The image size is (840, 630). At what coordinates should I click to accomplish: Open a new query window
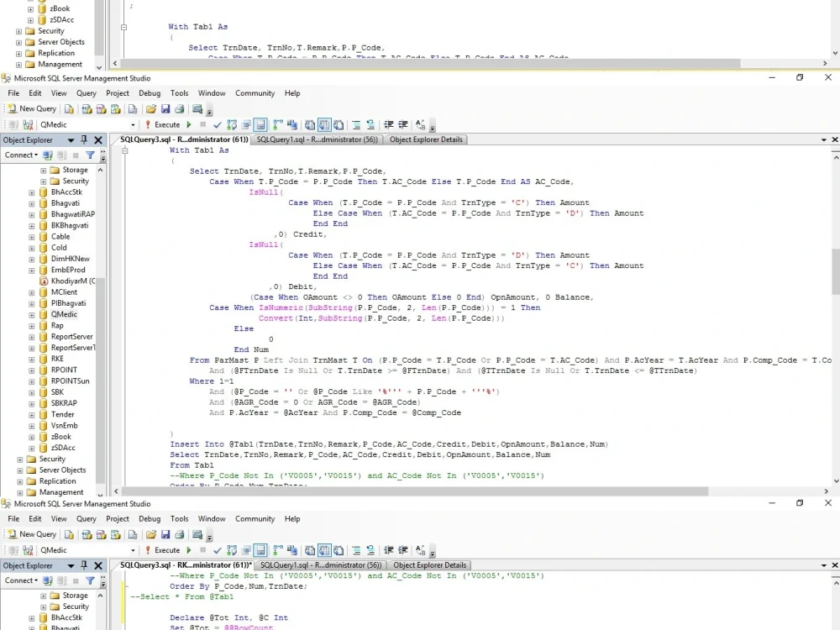31,109
